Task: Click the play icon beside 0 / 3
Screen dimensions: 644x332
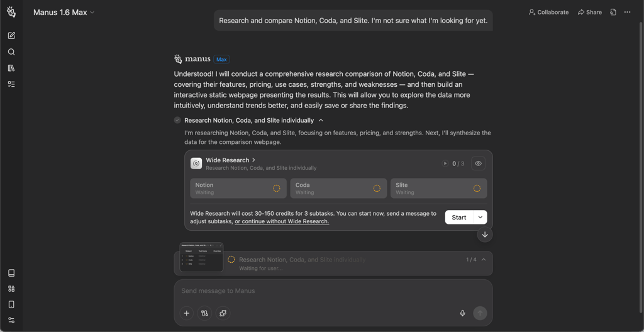Action: tap(445, 163)
